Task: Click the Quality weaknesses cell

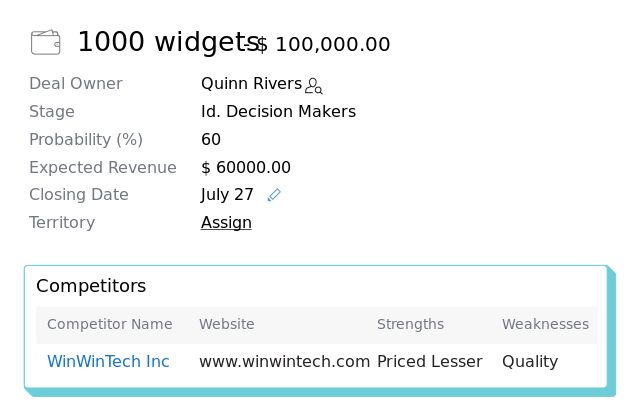Action: [530, 362]
